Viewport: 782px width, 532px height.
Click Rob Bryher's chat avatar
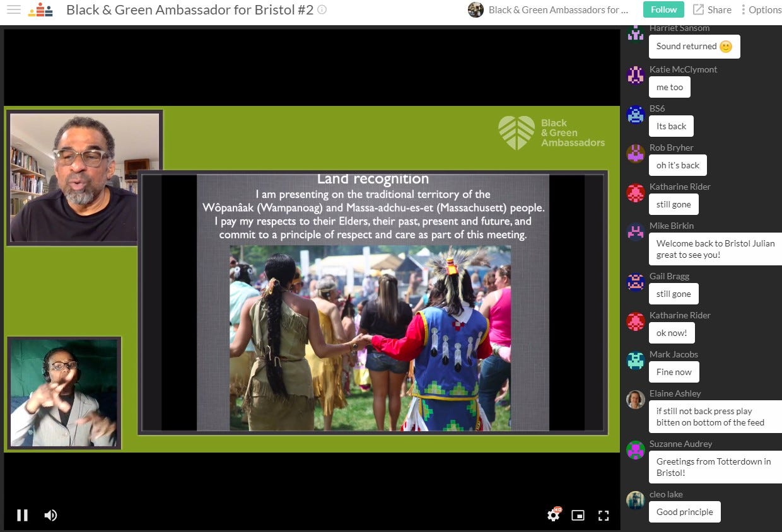[x=636, y=153]
